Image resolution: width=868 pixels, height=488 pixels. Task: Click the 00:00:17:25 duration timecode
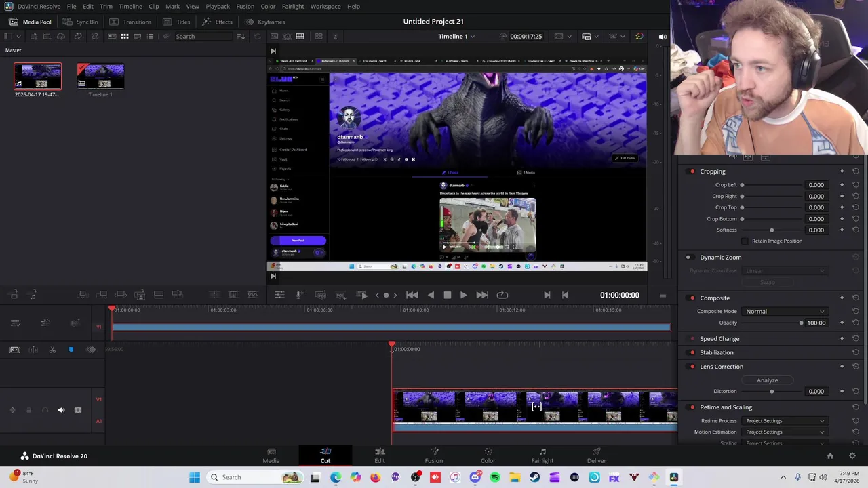click(x=526, y=36)
